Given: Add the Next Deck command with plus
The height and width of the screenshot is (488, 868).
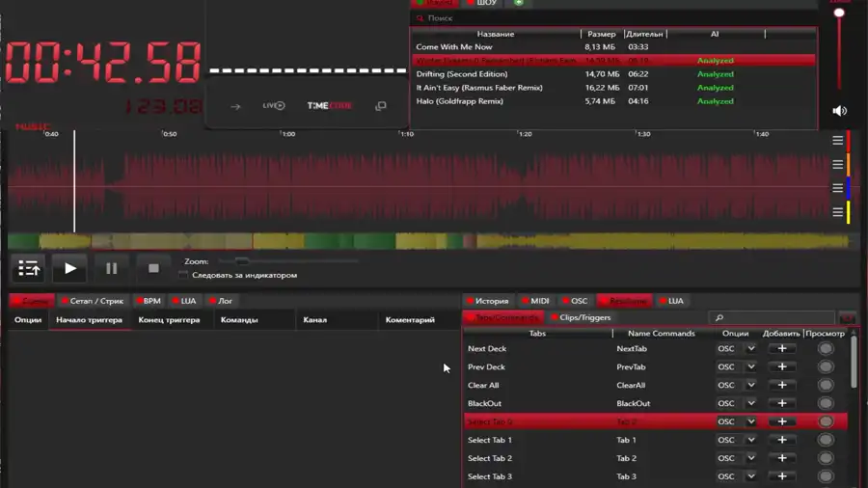Looking at the screenshot, I should 782,349.
